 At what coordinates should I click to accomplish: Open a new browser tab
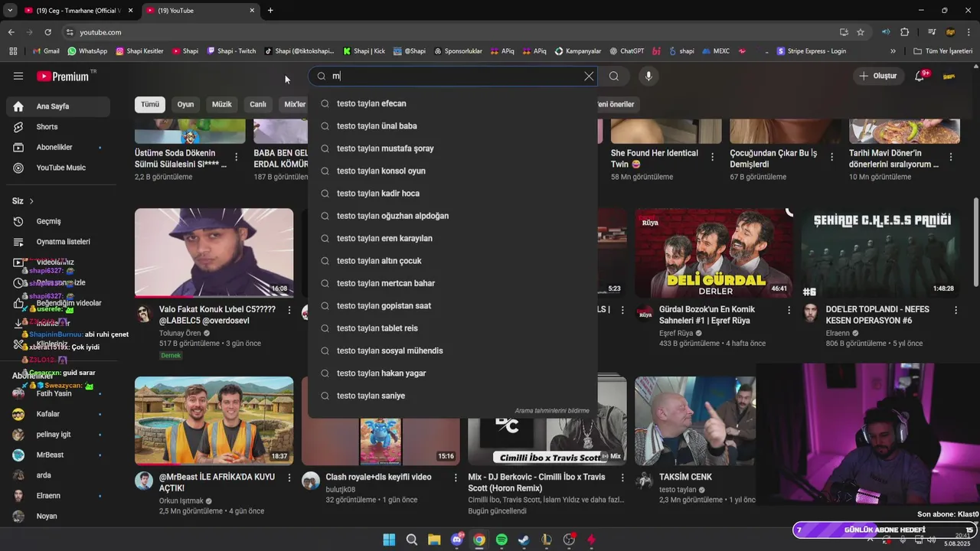point(270,11)
